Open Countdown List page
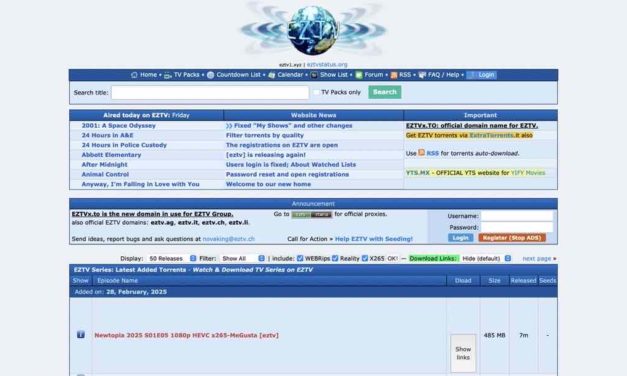This screenshot has height=376, width=627. (x=238, y=75)
